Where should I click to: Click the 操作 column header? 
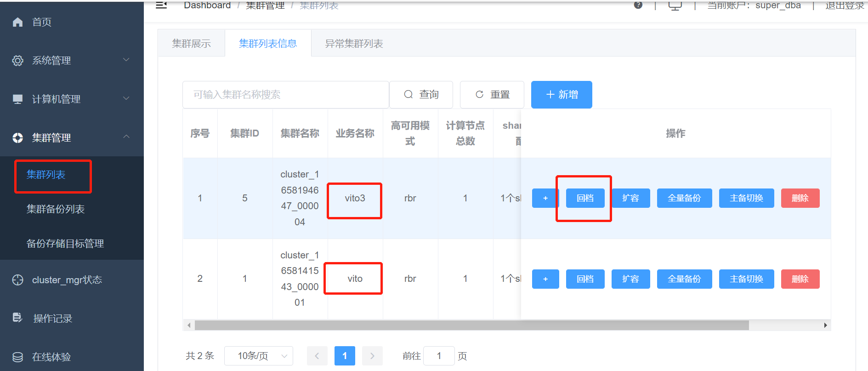(x=675, y=133)
